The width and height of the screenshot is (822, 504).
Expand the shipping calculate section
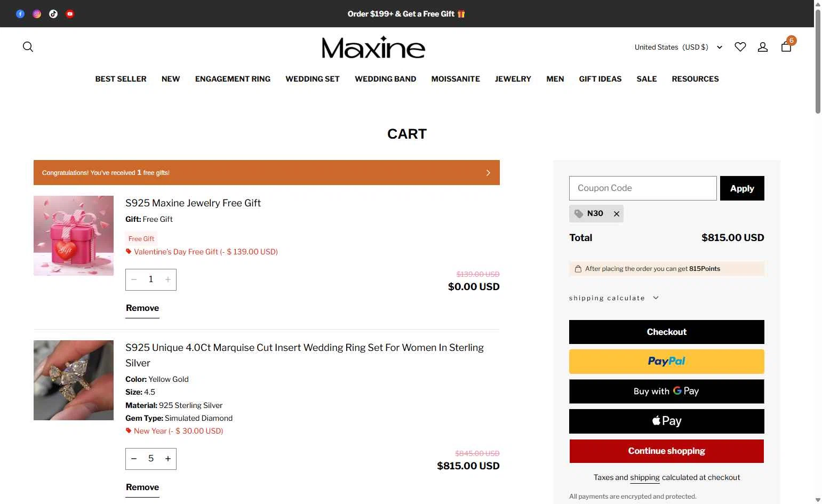tap(614, 298)
